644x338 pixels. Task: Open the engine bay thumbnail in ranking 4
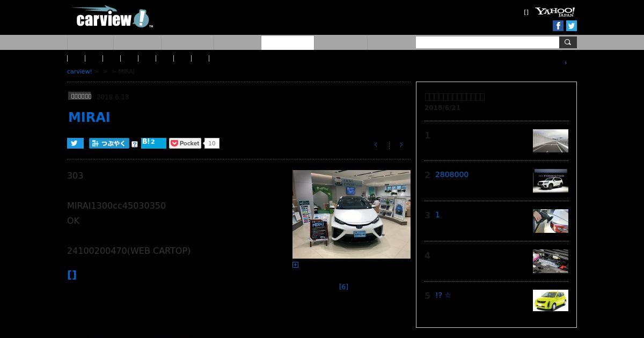551,261
